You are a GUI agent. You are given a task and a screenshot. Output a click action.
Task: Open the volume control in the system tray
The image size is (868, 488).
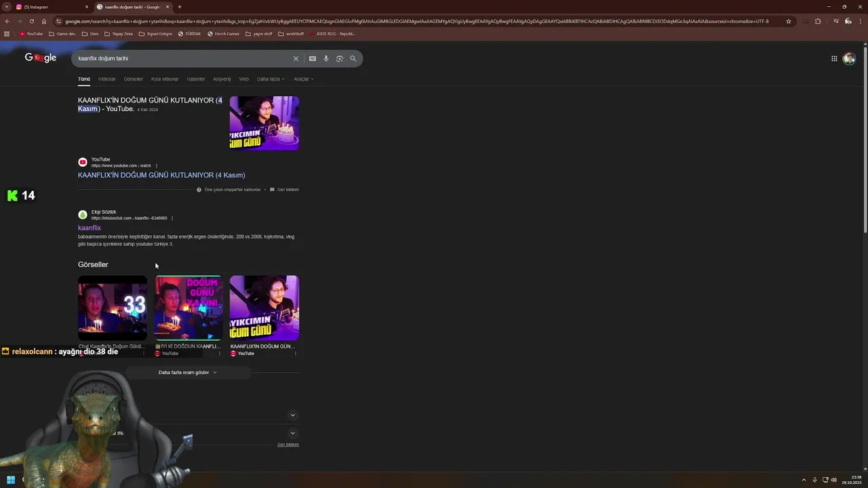coord(834,480)
